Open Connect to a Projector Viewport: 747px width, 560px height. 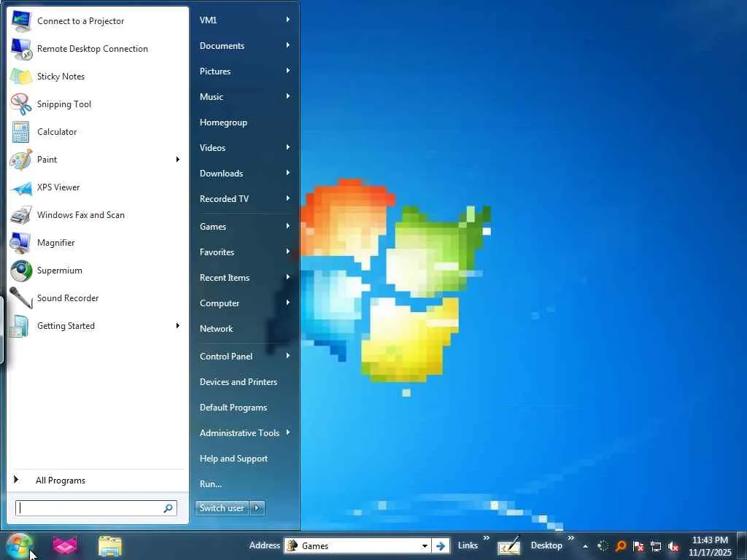pos(98,21)
